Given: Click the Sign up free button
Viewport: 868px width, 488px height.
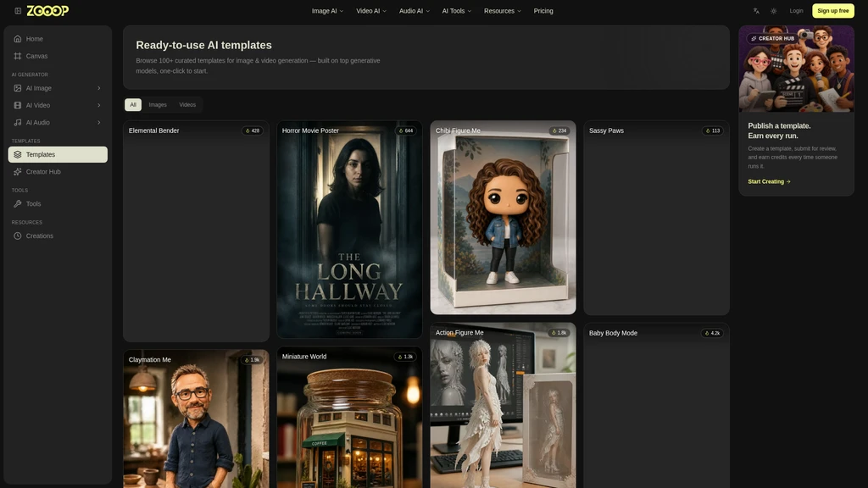Looking at the screenshot, I should [832, 11].
